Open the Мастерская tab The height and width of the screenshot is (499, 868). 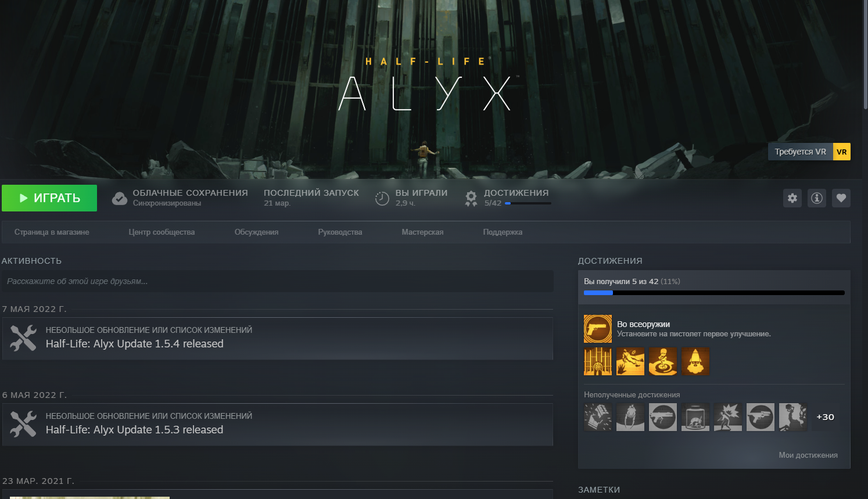coord(422,232)
